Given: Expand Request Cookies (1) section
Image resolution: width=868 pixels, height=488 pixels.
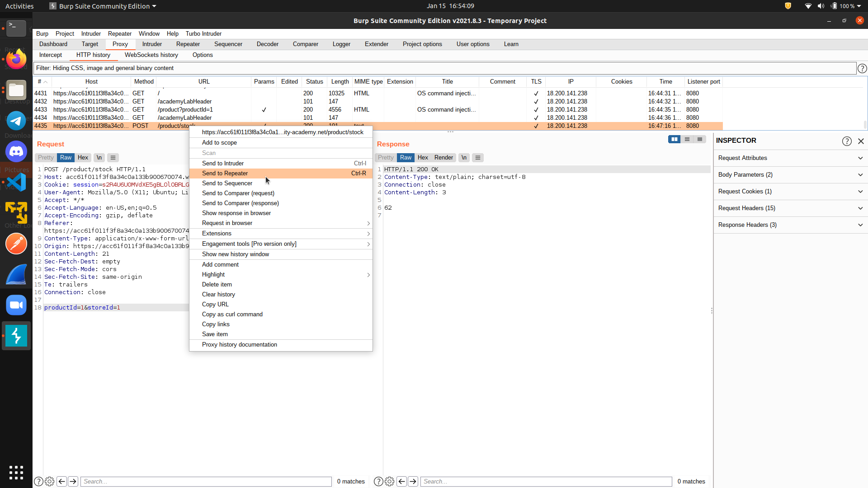Looking at the screenshot, I should click(x=791, y=192).
